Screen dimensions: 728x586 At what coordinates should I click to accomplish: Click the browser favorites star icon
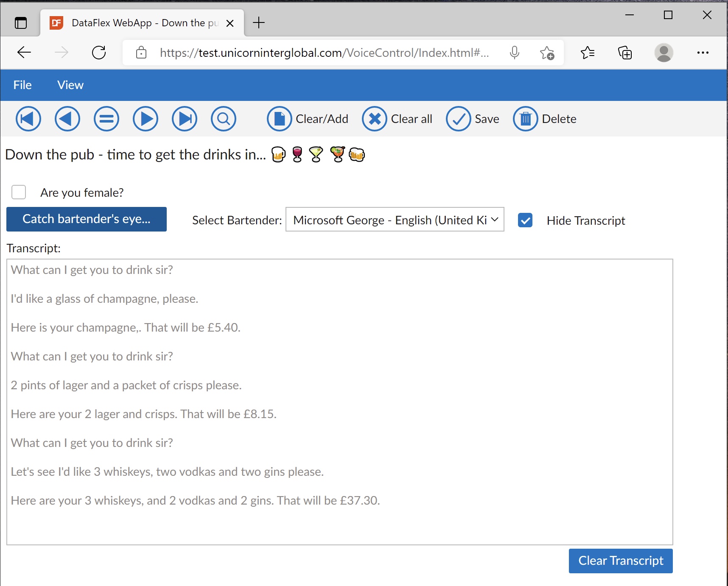(588, 53)
